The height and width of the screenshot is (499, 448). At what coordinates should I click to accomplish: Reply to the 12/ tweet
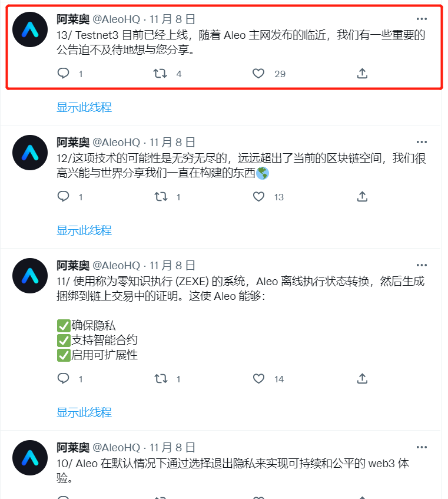pos(63,196)
